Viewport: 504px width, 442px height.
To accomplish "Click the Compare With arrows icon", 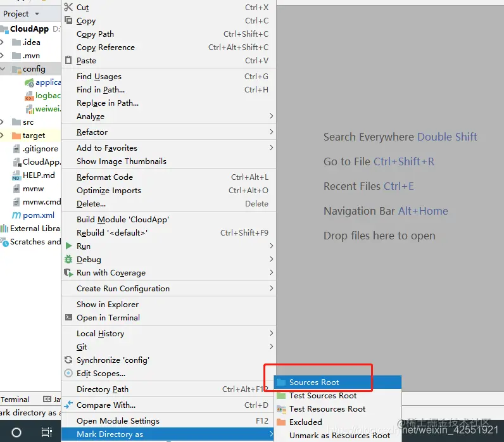I will tap(68, 405).
